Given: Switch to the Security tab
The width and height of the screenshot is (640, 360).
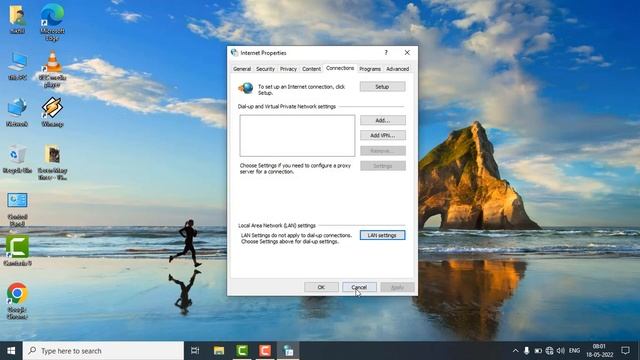Looking at the screenshot, I should [x=265, y=69].
